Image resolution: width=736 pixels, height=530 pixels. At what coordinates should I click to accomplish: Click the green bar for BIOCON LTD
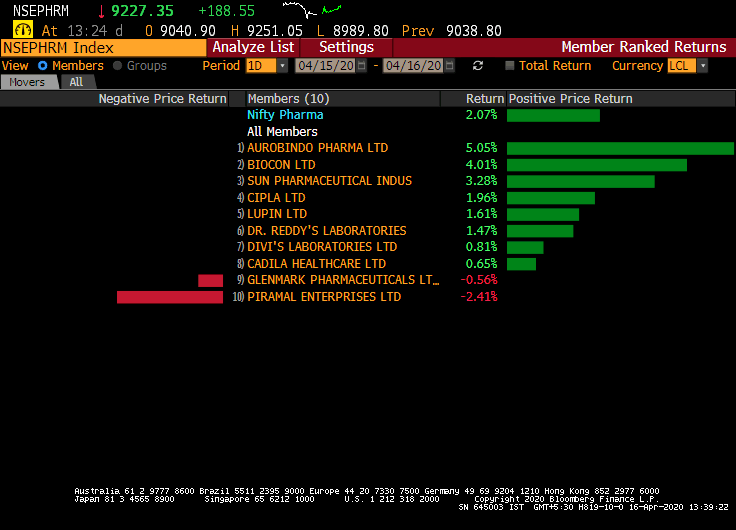point(596,165)
